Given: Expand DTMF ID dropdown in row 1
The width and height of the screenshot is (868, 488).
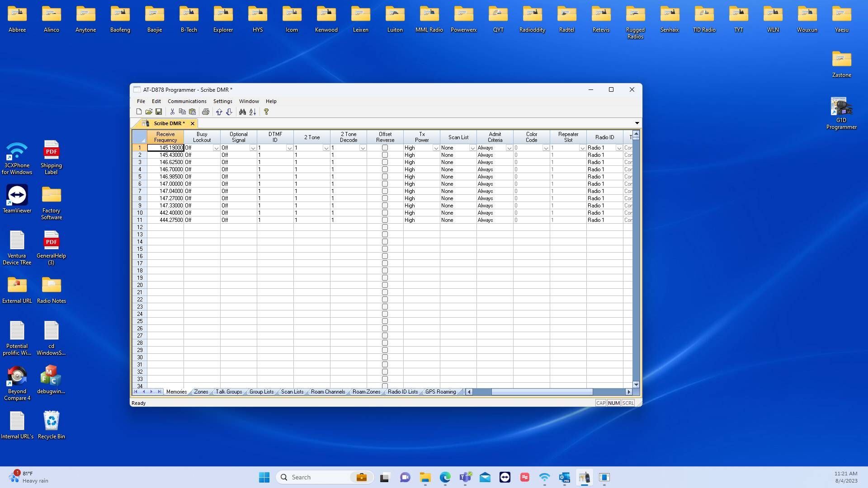Looking at the screenshot, I should click(x=289, y=148).
